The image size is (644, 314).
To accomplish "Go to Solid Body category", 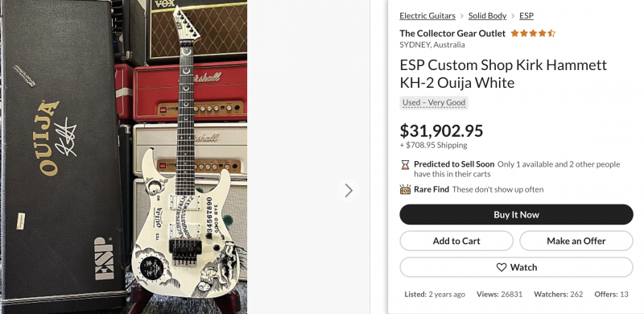I will [487, 15].
